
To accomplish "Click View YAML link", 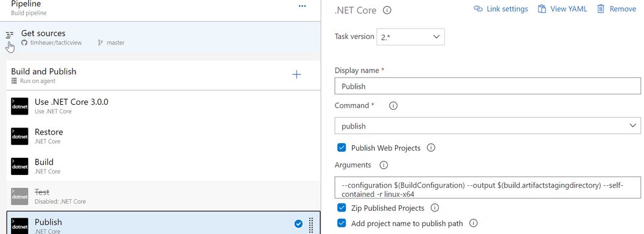I will click(562, 9).
